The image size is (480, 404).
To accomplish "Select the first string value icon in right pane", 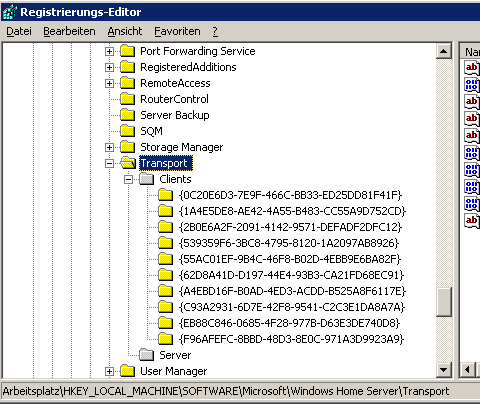I will tap(471, 68).
